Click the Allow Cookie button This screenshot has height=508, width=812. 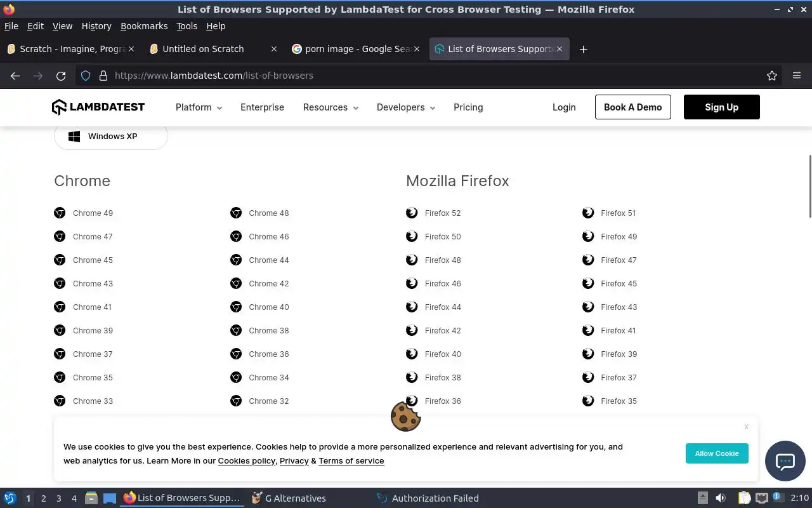tap(717, 453)
